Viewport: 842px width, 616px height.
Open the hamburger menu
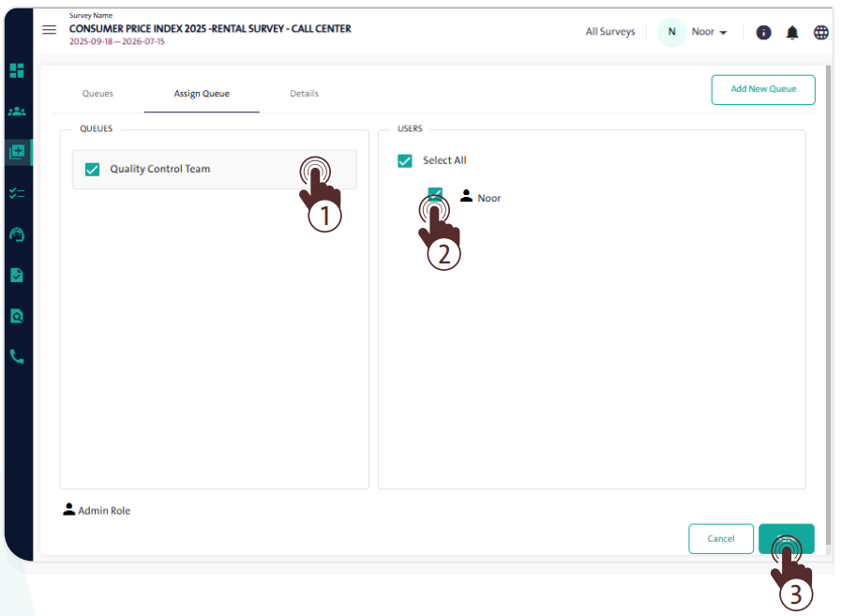pyautogui.click(x=50, y=30)
